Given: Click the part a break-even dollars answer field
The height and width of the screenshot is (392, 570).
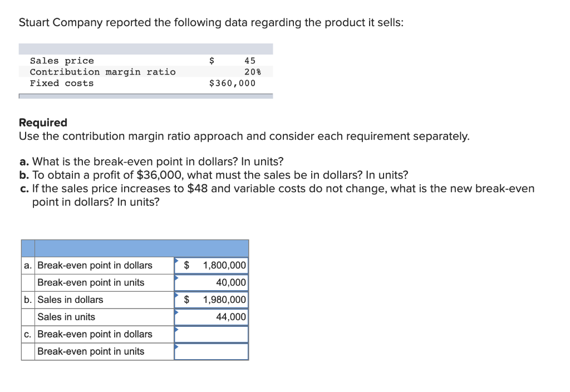Looking at the screenshot, I should coord(212,266).
